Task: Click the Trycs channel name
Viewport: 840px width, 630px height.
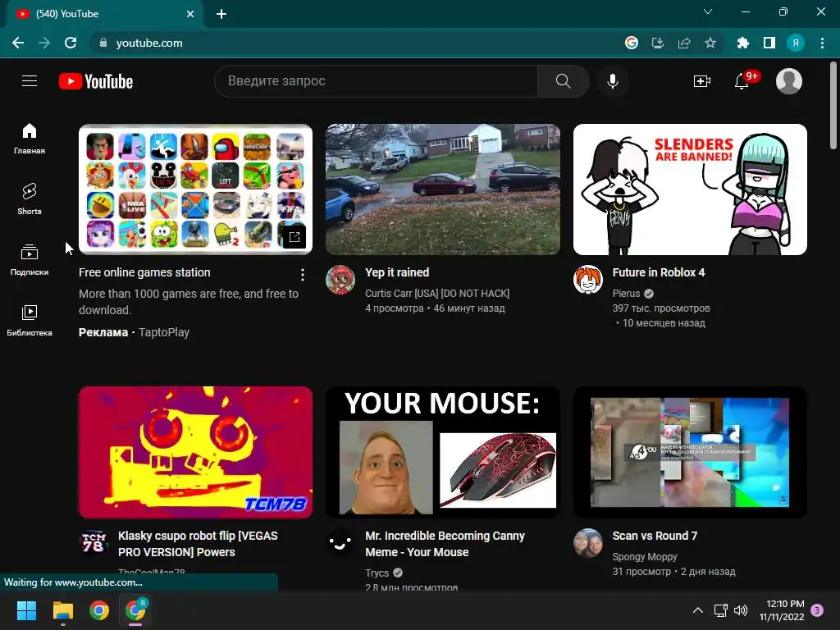Action: point(377,573)
